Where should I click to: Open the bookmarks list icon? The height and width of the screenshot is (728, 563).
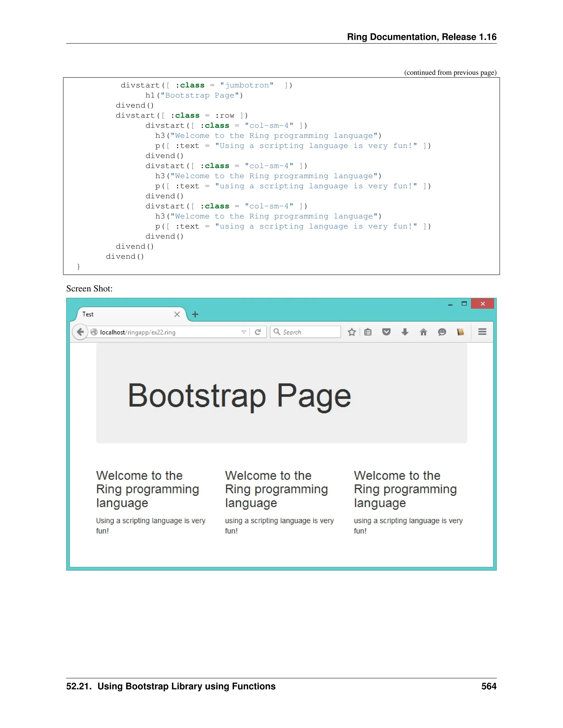pos(368,332)
